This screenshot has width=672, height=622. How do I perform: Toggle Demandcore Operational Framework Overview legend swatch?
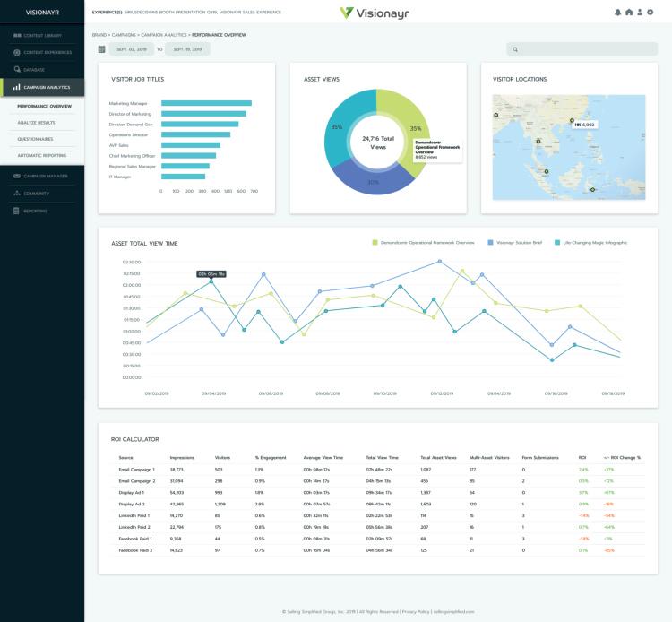375,243
